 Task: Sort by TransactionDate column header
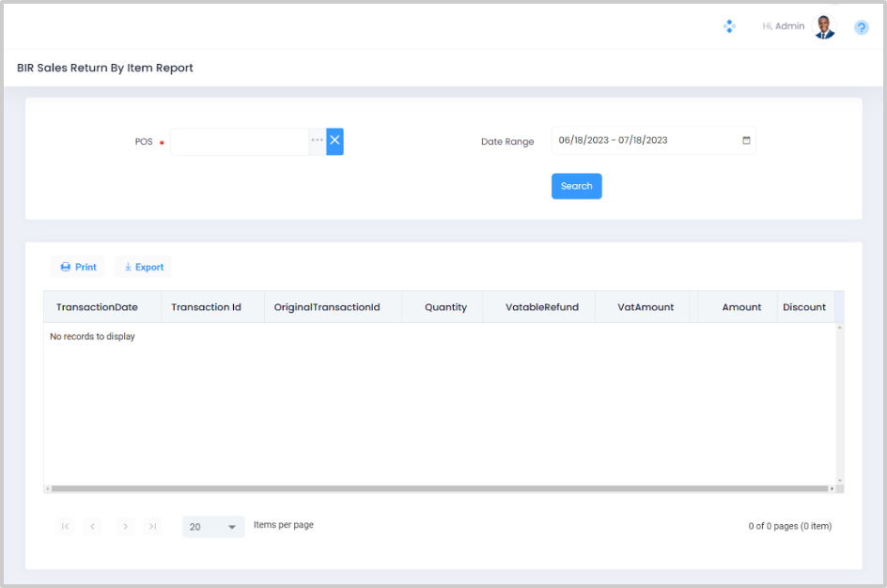click(x=97, y=307)
